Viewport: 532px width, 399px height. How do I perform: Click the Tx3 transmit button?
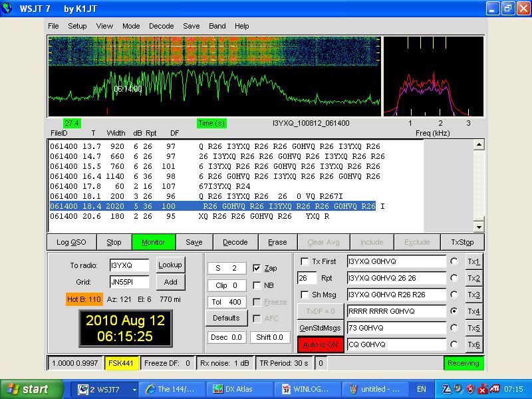(473, 295)
